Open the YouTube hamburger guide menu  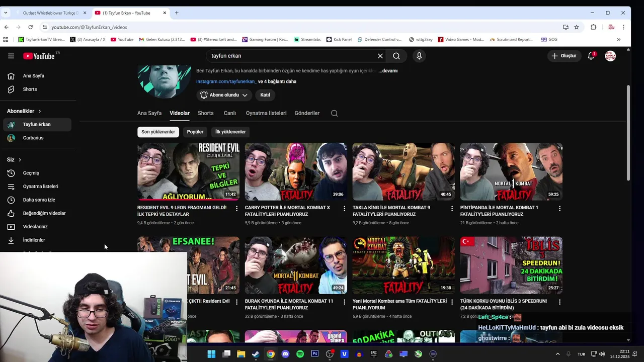11,56
